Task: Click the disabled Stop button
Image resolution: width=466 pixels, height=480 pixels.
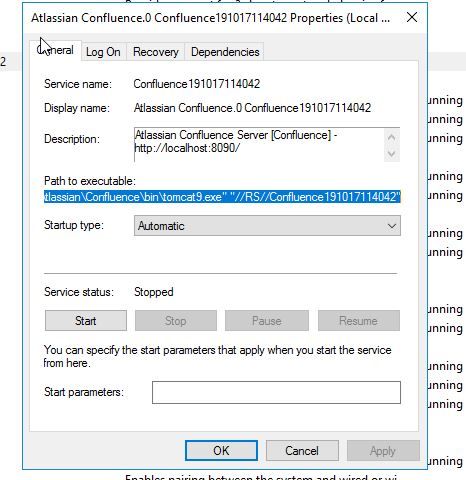Action: (x=176, y=321)
